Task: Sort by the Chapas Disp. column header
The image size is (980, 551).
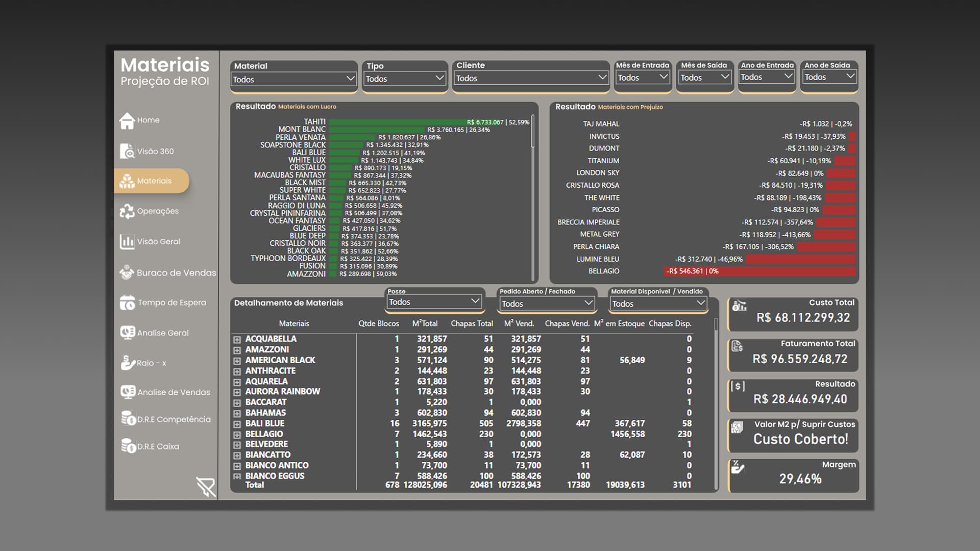Action: (x=670, y=323)
